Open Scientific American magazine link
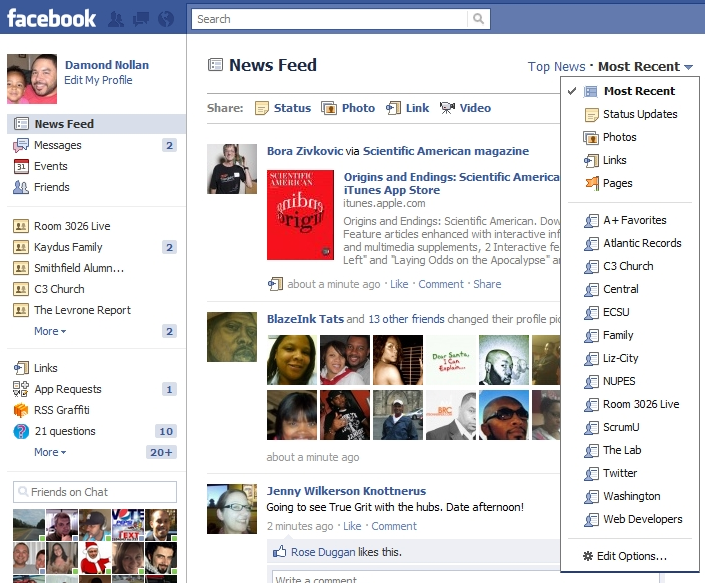The image size is (705, 583). pos(446,151)
